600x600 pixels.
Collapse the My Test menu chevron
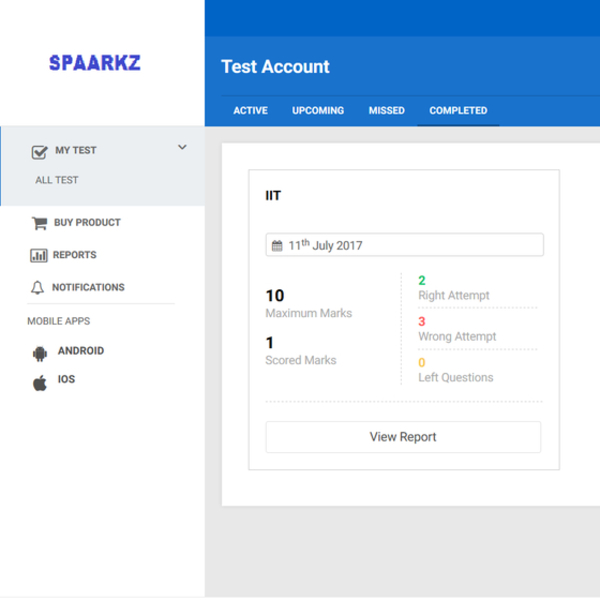click(182, 148)
